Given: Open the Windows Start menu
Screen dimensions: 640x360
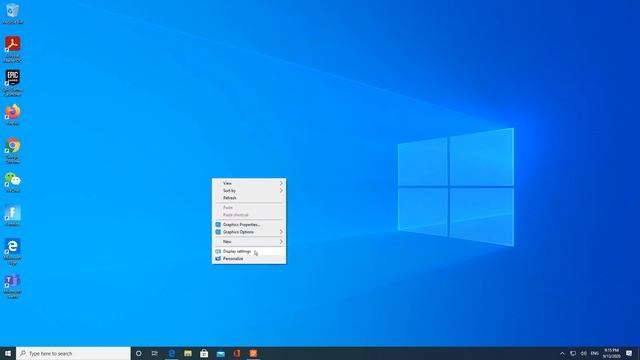Looking at the screenshot, I should [x=8, y=353].
